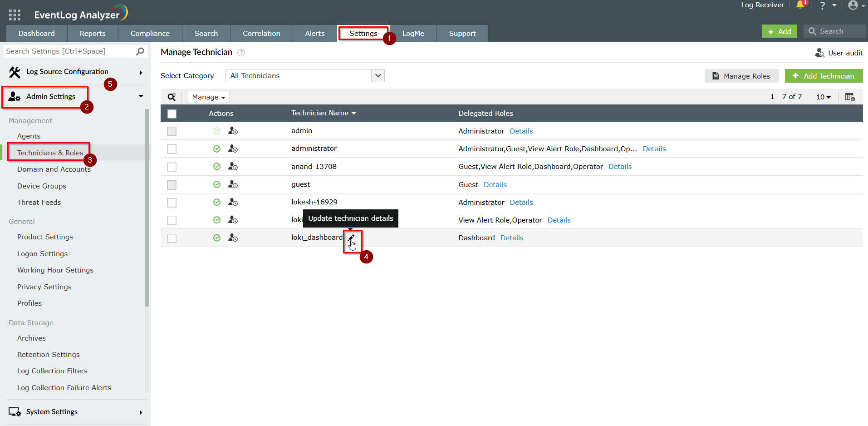This screenshot has width=868, height=426.
Task: Click the status icon for guest
Action: pyautogui.click(x=217, y=184)
